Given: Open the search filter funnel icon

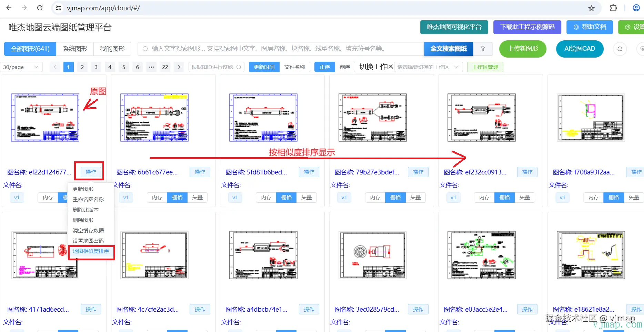Looking at the screenshot, I should pos(483,49).
